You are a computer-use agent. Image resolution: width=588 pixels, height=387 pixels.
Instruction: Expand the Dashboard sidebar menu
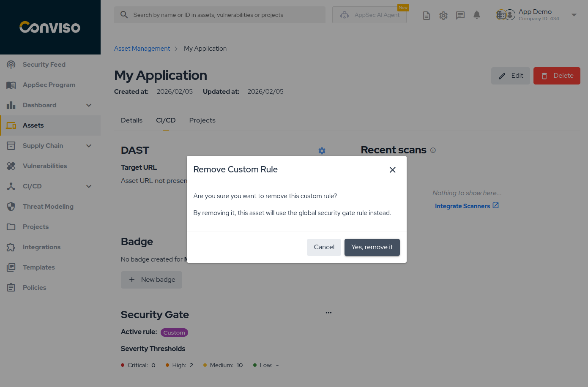89,105
